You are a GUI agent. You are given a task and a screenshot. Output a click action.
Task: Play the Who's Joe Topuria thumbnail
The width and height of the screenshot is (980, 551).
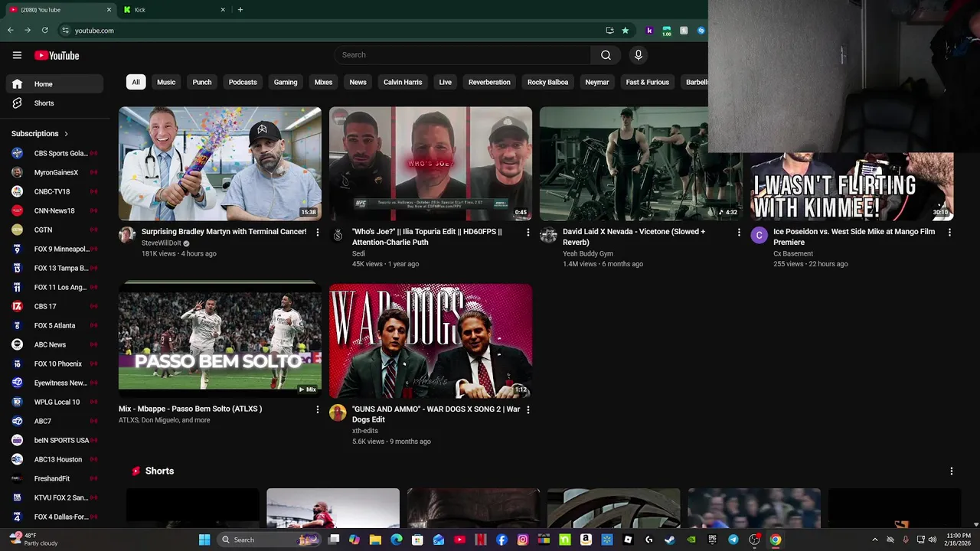coord(430,164)
